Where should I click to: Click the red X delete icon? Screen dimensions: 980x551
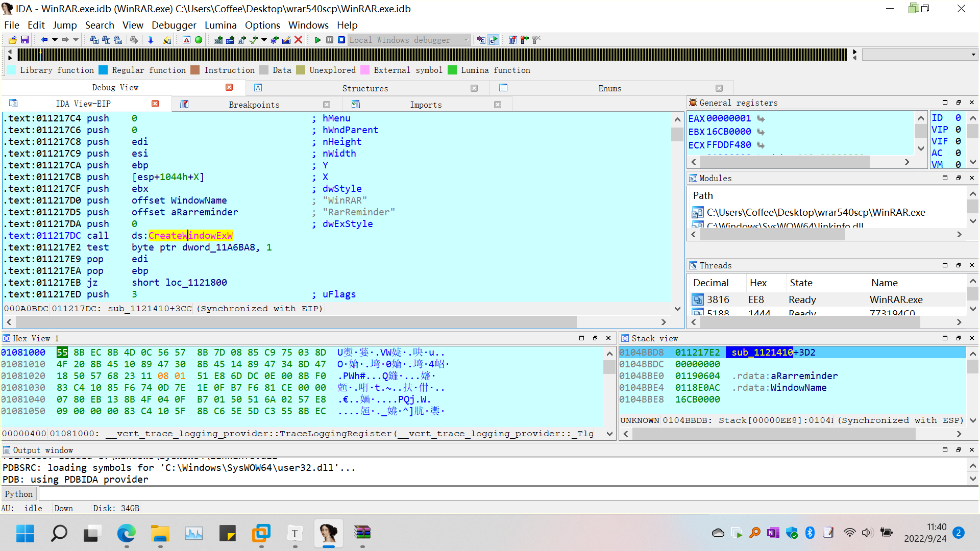(299, 40)
